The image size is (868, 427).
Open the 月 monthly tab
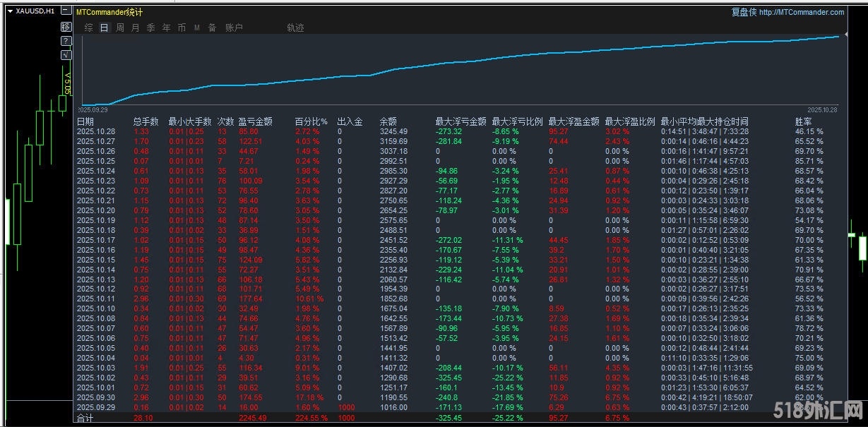[136, 28]
